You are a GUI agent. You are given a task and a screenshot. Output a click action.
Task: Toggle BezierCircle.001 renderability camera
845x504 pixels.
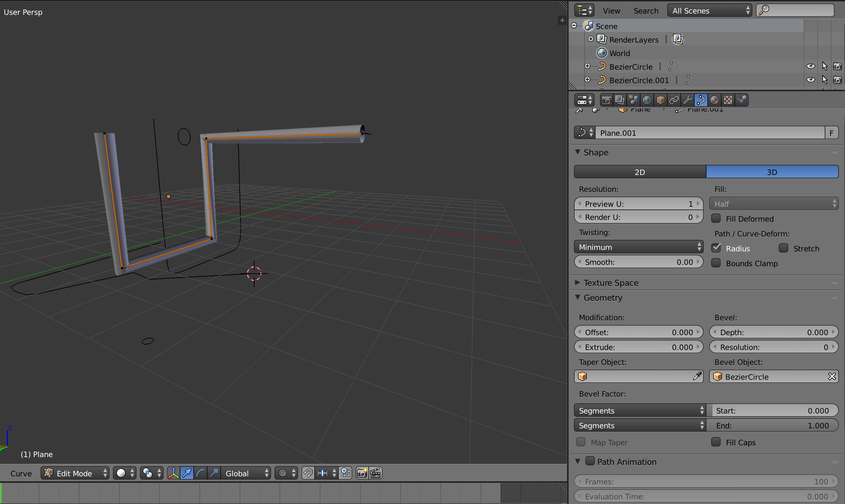(x=838, y=80)
